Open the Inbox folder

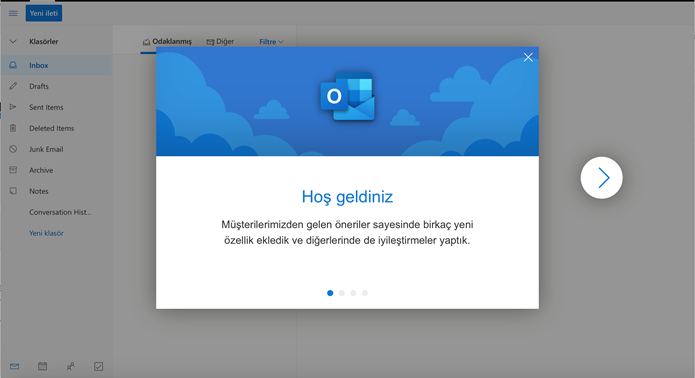(56, 65)
